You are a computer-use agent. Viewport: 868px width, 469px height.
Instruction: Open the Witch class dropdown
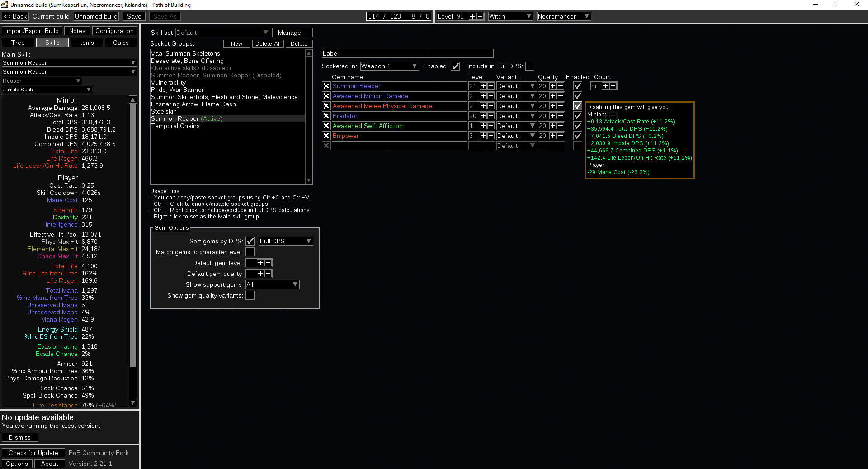point(511,16)
